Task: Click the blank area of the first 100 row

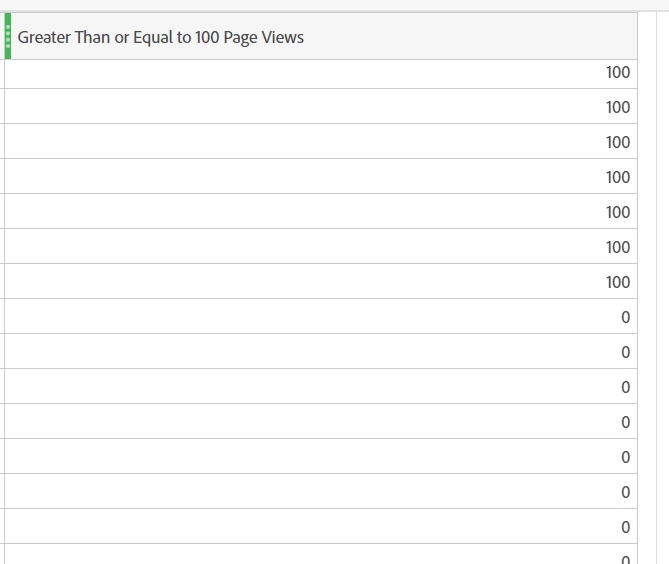Action: pos(299,74)
